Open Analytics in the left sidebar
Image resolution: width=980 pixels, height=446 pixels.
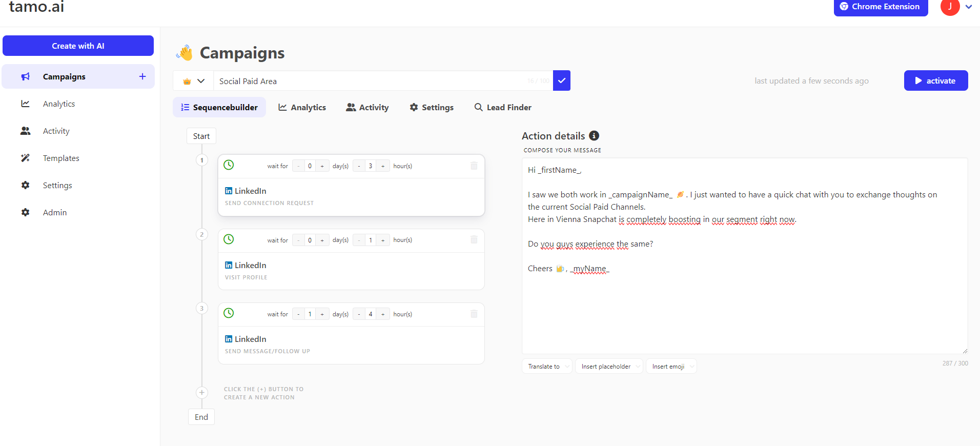(x=59, y=104)
